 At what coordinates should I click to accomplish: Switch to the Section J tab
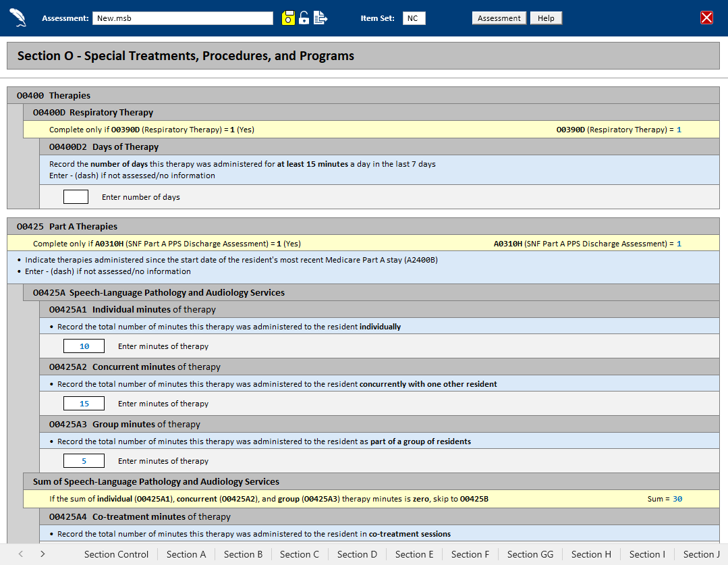(x=702, y=554)
